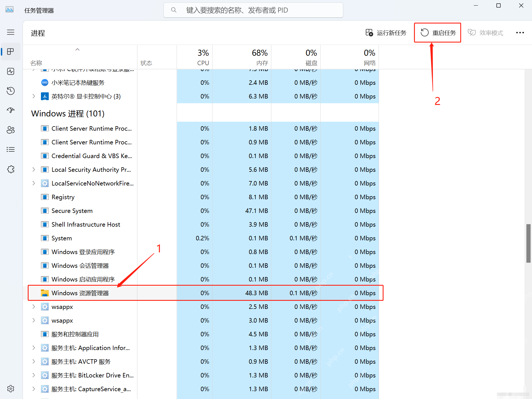Click the Task Manager title bar app icon
The image size is (532, 399).
pos(10,10)
